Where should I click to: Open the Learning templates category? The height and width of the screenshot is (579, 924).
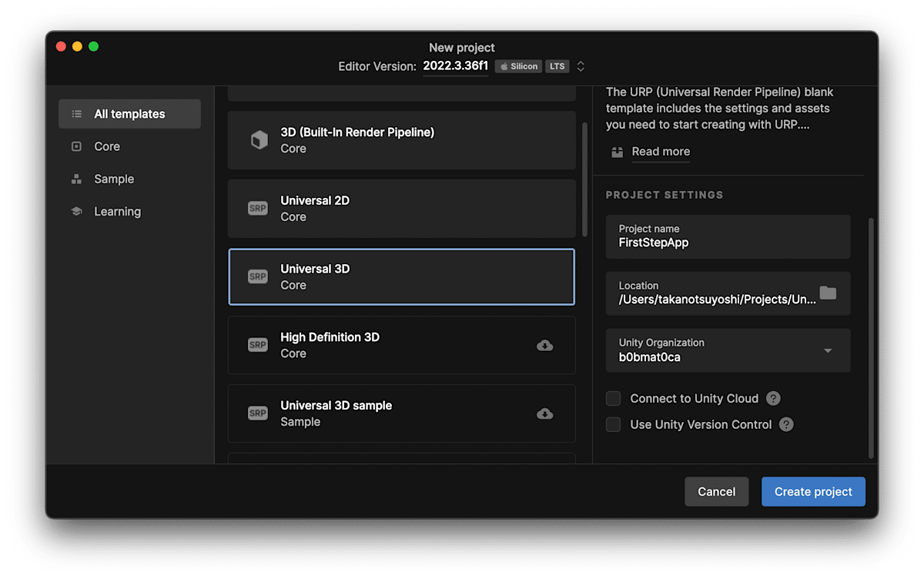point(129,211)
